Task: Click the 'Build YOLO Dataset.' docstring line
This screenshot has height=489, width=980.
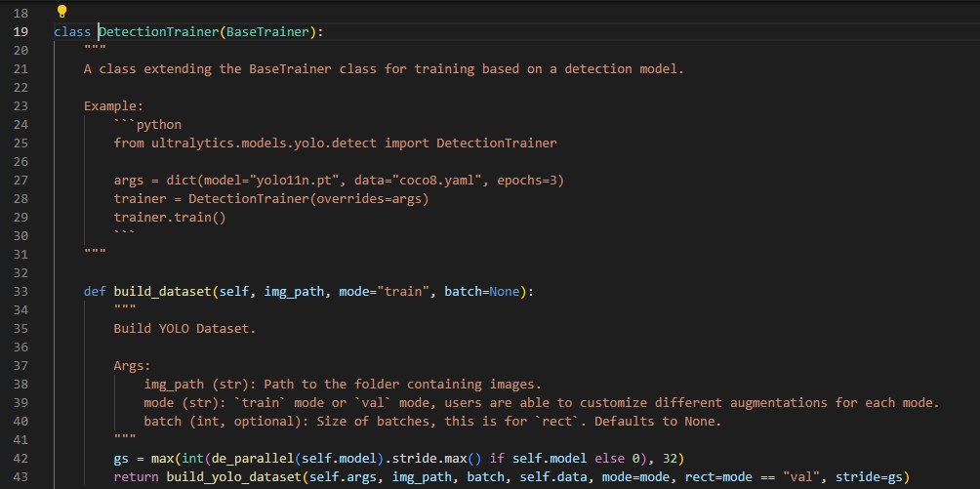Action: click(185, 328)
